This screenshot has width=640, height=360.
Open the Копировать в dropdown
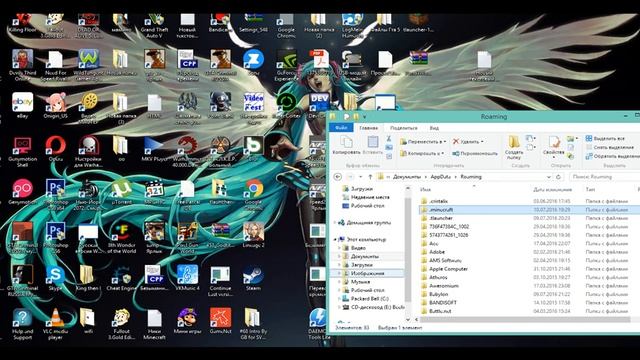pos(422,153)
